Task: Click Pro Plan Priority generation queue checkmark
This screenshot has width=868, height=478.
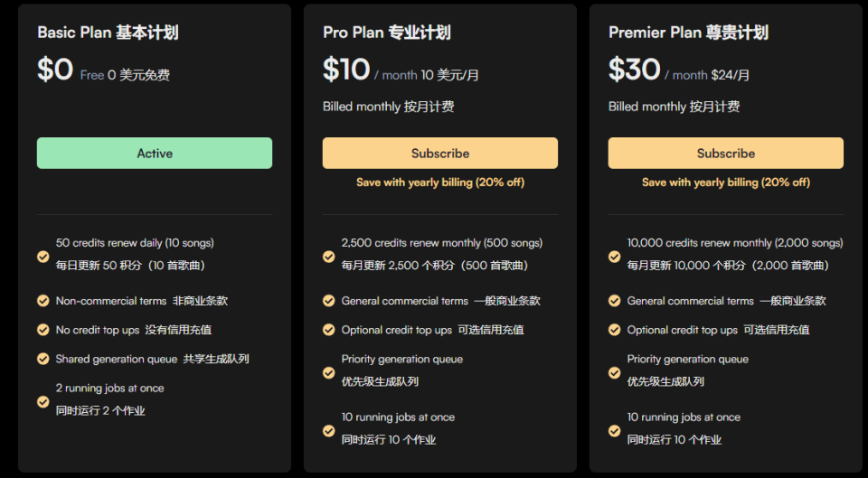Action: [x=329, y=373]
